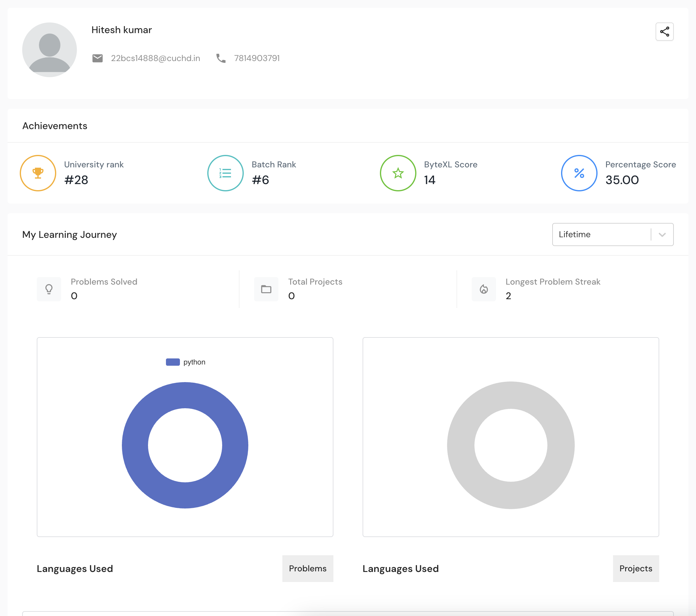Select the Projects tab label

(636, 568)
